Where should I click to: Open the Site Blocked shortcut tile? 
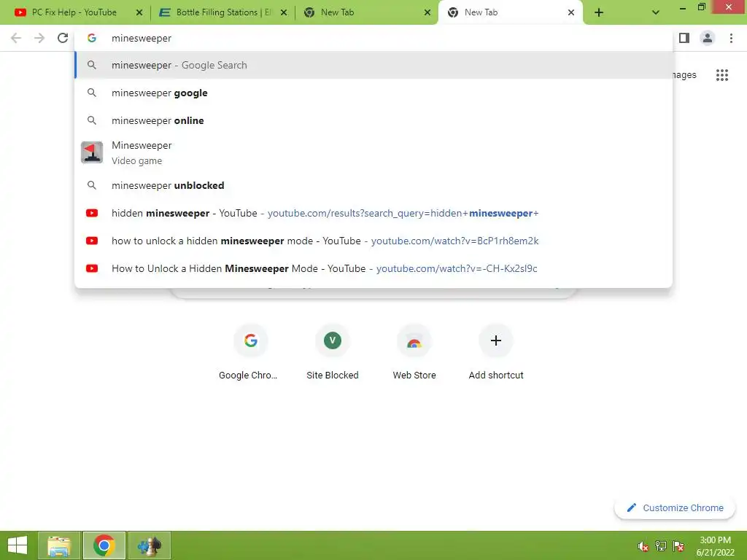333,352
